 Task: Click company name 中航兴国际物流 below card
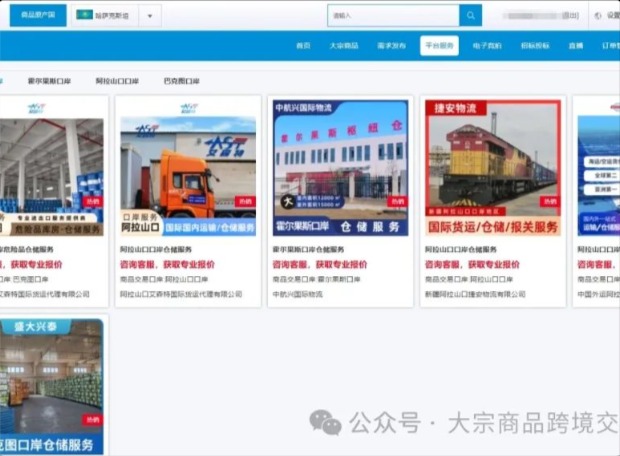(x=298, y=294)
